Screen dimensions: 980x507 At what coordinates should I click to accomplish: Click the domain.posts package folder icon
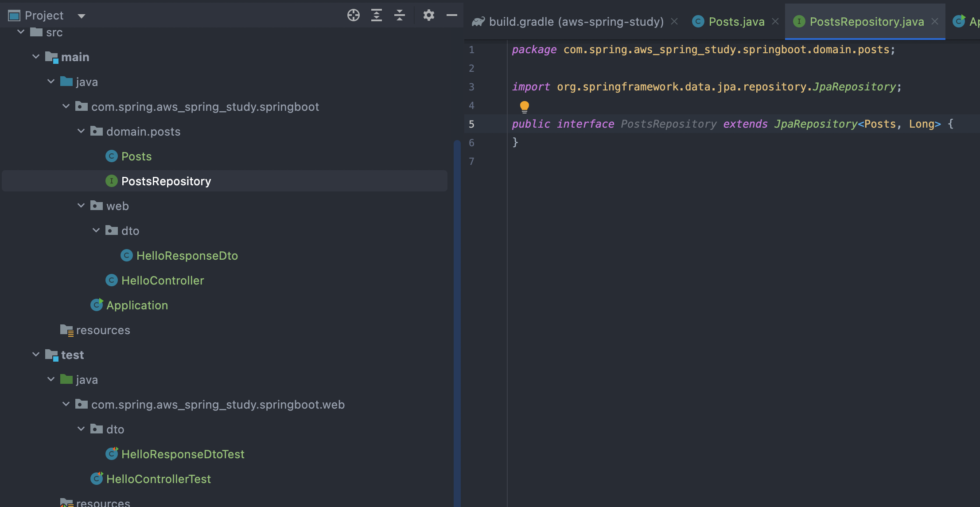tap(97, 131)
